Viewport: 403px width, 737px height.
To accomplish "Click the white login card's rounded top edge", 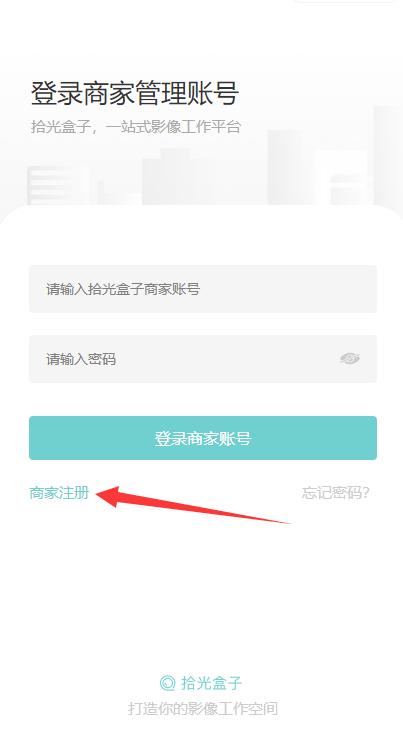I will (201, 207).
